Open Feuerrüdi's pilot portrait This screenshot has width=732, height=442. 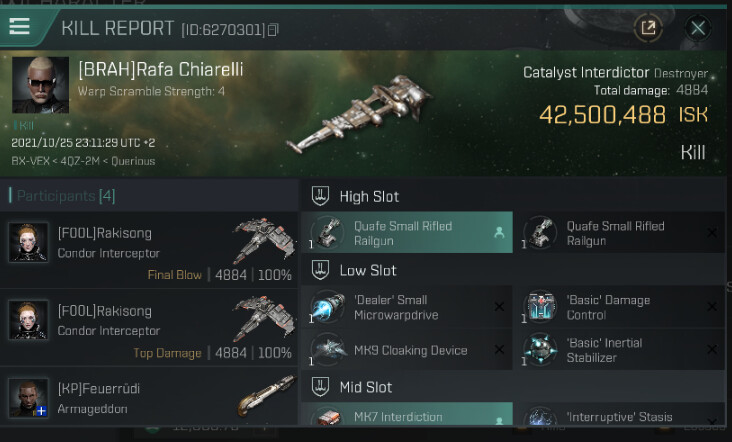click(28, 396)
